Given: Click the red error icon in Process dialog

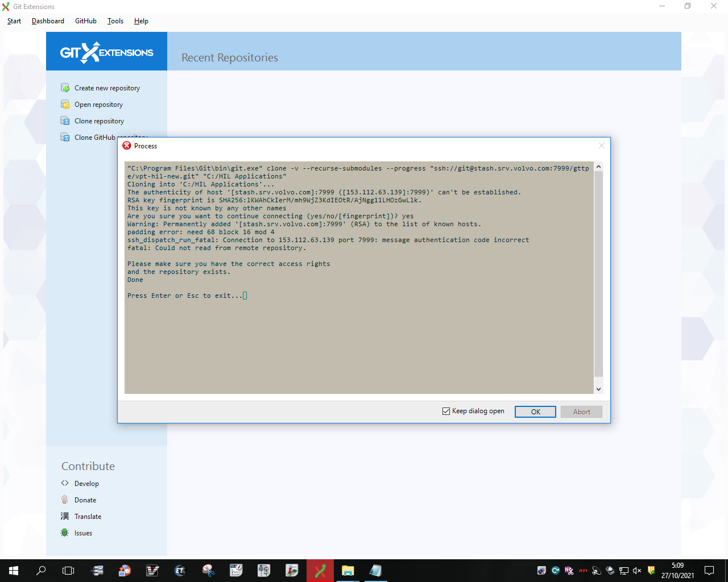Looking at the screenshot, I should [x=126, y=145].
